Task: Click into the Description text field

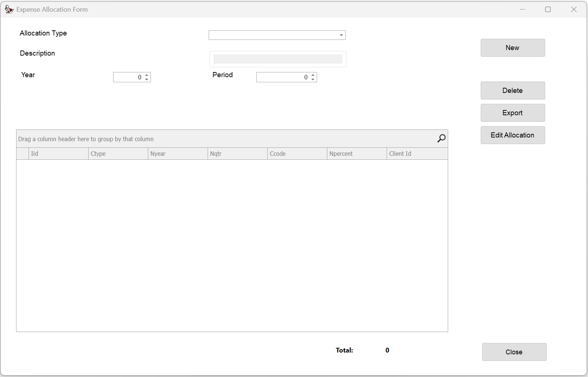Action: click(278, 59)
